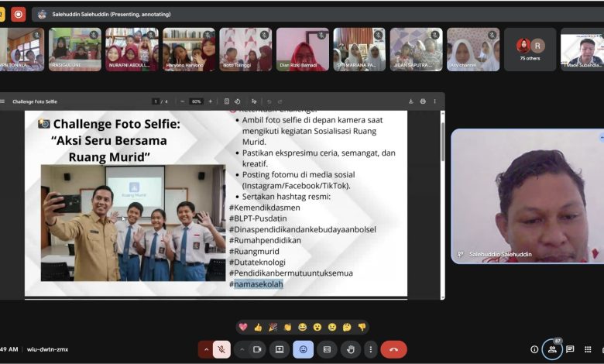Click the I Made Subandia participant tile
The width and height of the screenshot is (604, 364).
582,50
